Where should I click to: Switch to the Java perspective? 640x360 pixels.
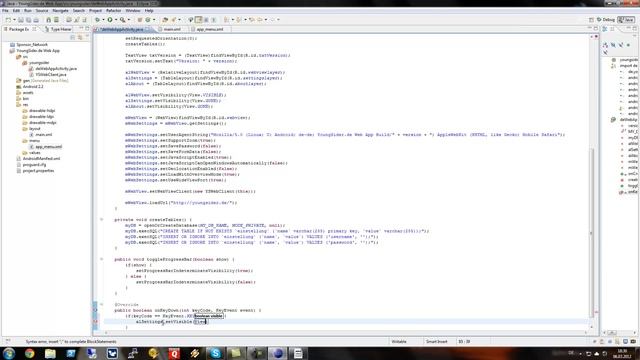(626, 20)
